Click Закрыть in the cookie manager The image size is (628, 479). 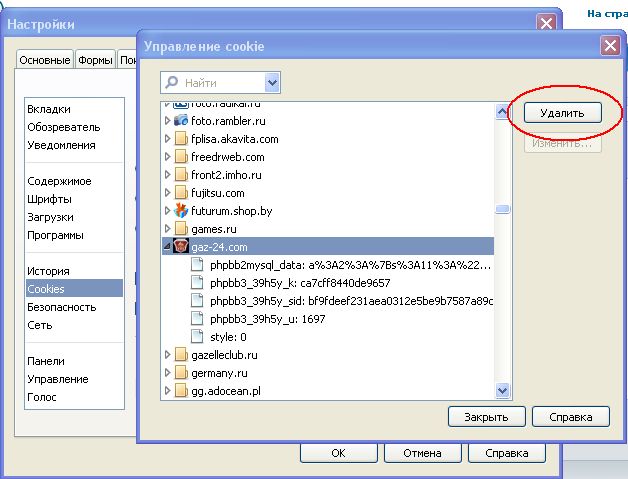click(480, 417)
